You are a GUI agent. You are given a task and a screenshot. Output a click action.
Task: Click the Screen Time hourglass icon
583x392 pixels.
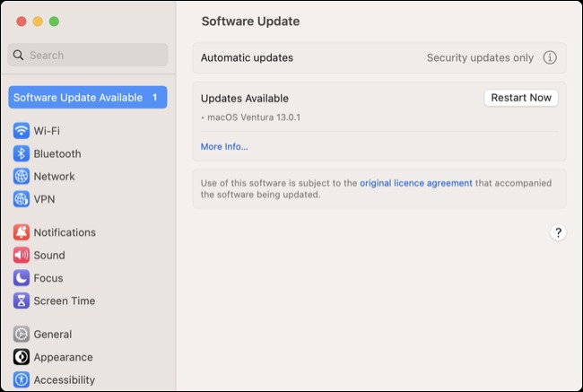pos(22,301)
